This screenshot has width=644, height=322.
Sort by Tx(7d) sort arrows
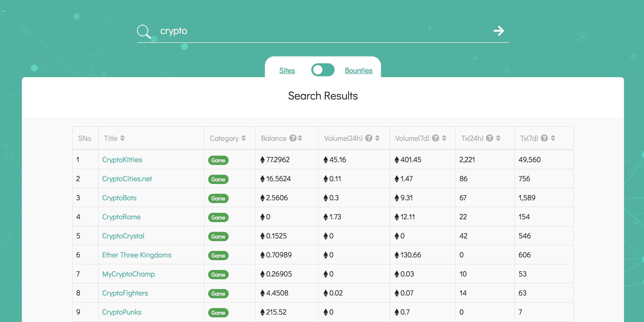553,138
